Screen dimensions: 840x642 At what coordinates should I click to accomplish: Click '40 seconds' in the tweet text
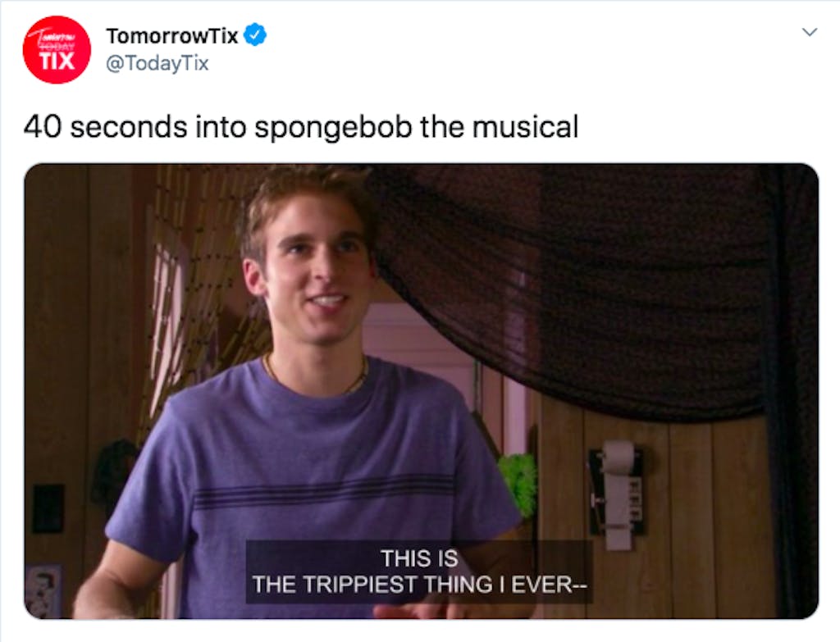106,127
